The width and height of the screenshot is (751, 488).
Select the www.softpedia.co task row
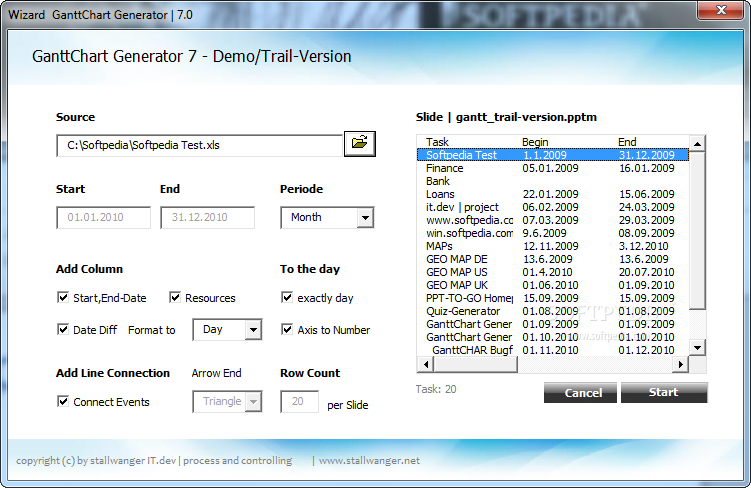tap(553, 220)
